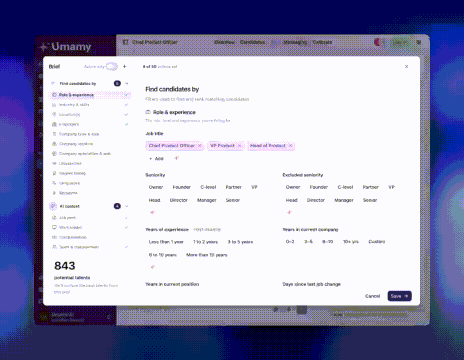Select Manager under Excluded seniority
This screenshot has width=464, height=360.
click(344, 200)
